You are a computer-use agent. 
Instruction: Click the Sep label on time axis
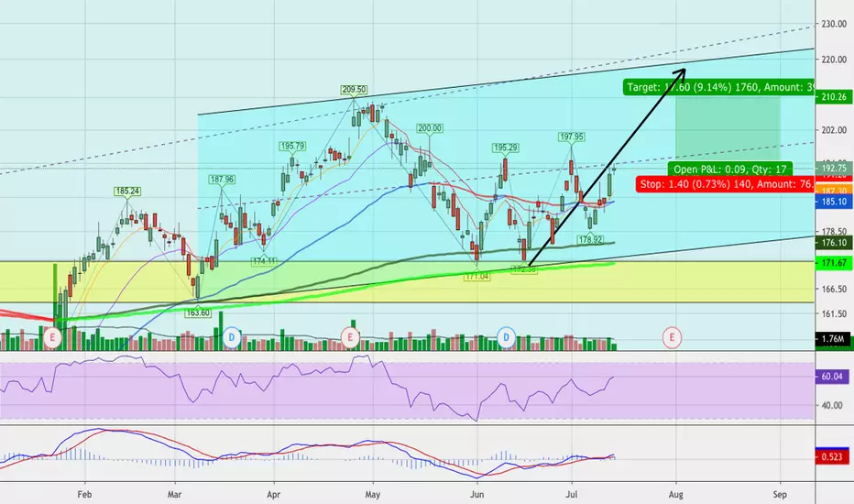780,495
